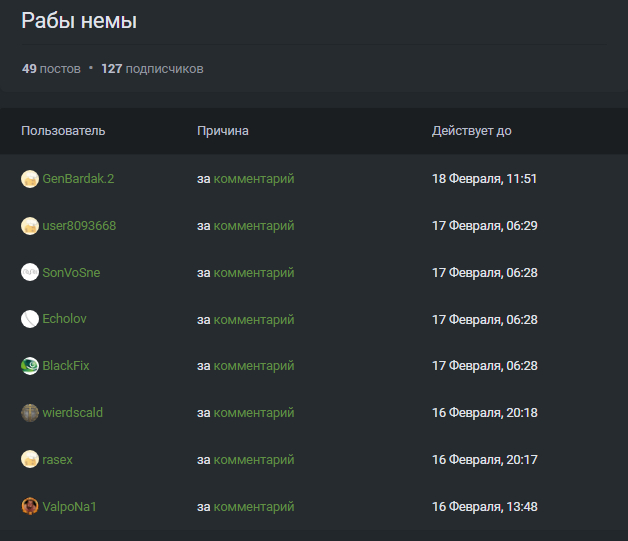Click wierdscald avatar icon
The width and height of the screenshot is (628, 541).
click(x=29, y=413)
